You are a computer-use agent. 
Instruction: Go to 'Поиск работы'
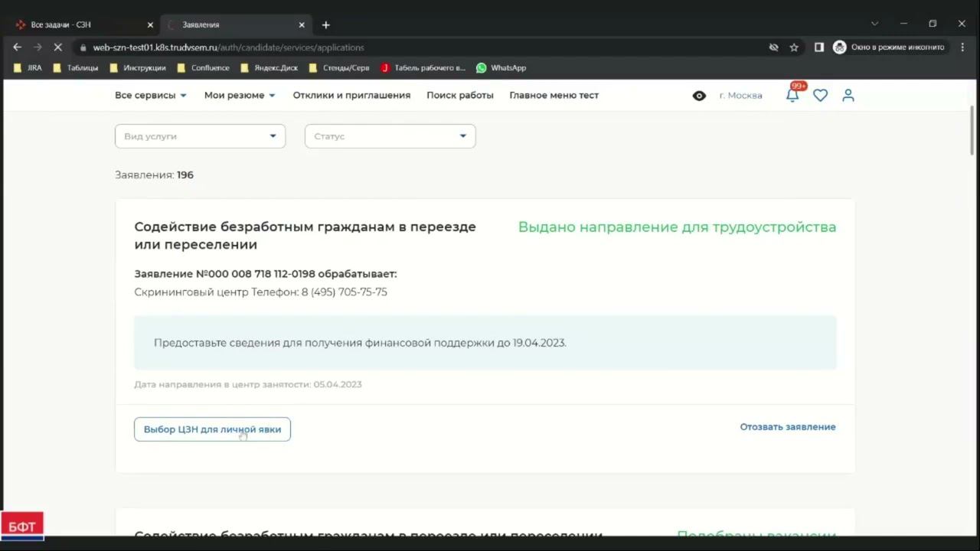point(460,96)
